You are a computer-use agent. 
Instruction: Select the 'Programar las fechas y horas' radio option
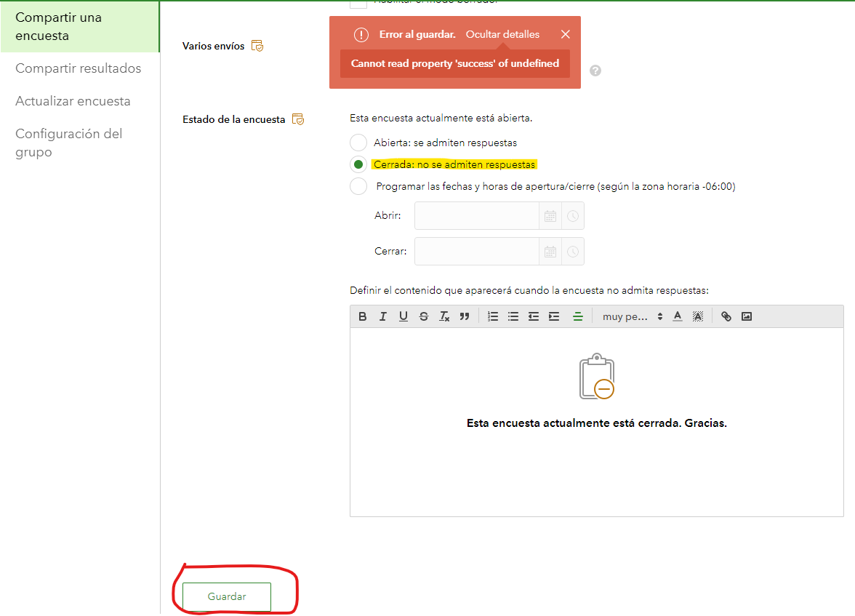[x=358, y=186]
